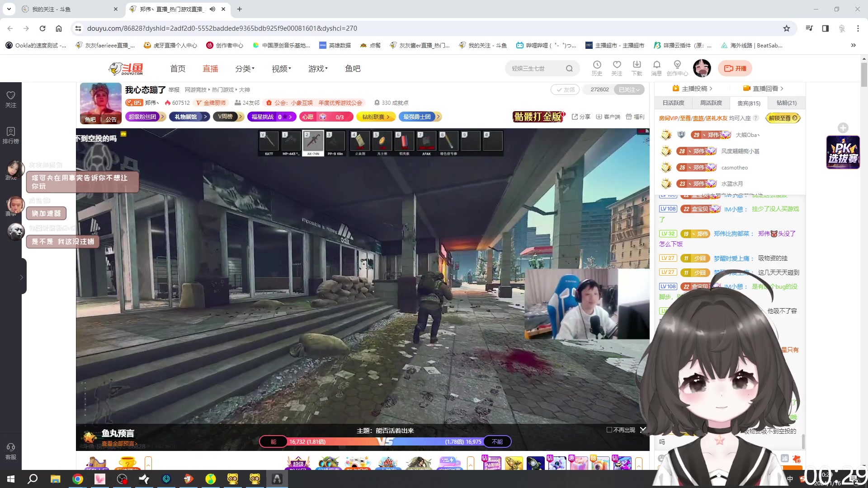868x488 pixels.
Task: Switch to 周活跃度 tab
Action: point(711,103)
